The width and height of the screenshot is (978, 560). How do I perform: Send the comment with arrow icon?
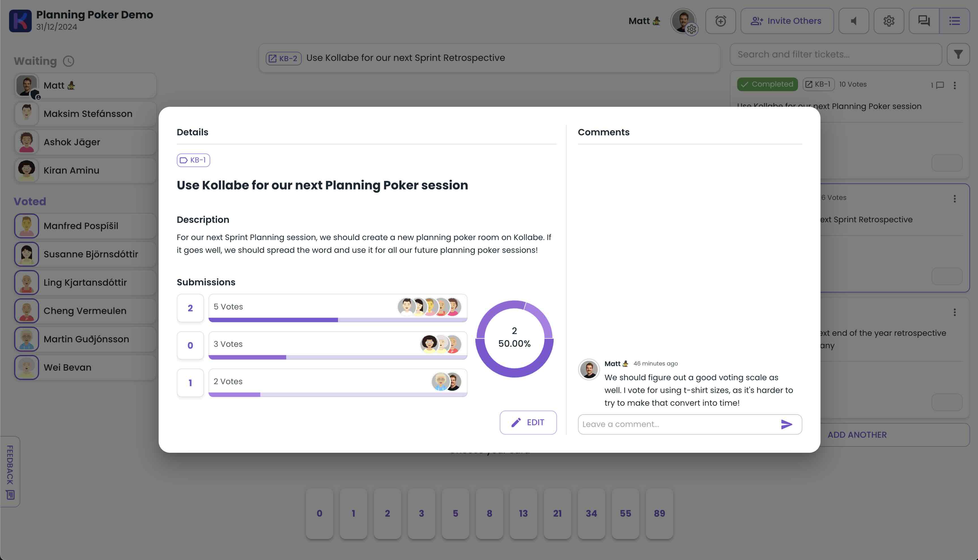(786, 424)
